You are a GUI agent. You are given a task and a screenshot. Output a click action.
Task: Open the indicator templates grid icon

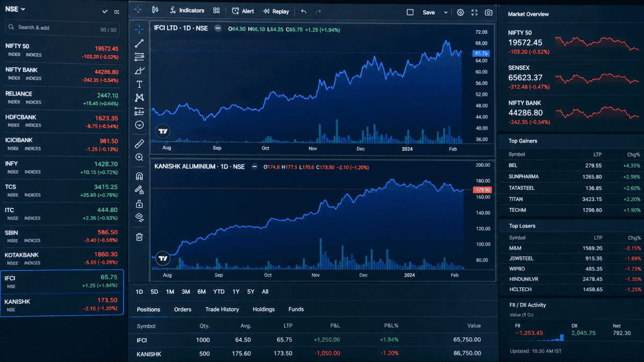216,10
